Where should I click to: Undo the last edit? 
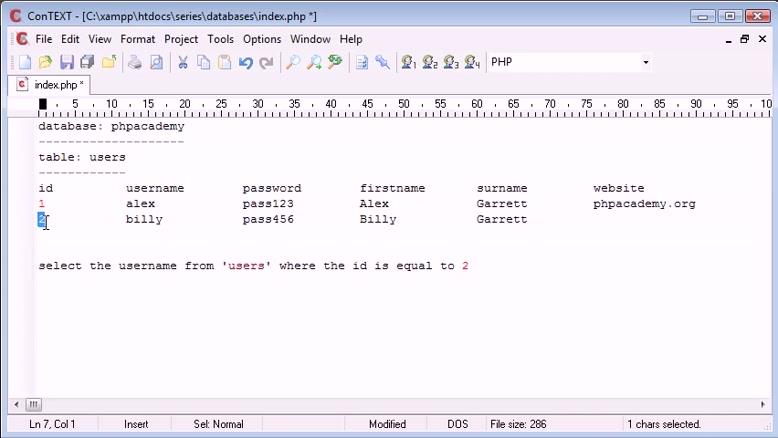pos(246,63)
